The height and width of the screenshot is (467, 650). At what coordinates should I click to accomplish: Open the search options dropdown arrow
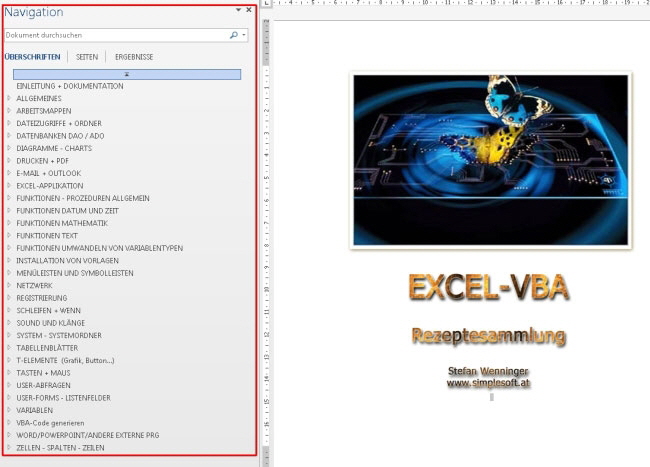244,35
